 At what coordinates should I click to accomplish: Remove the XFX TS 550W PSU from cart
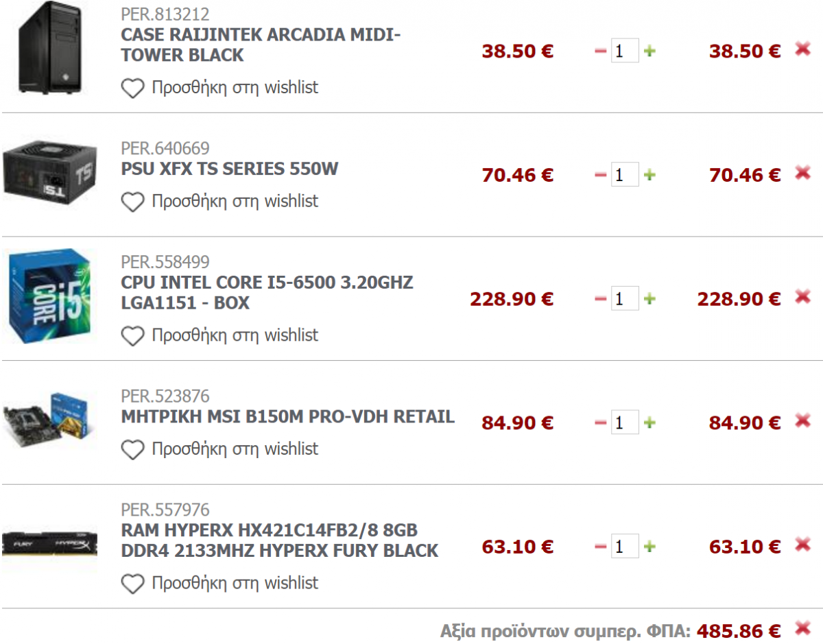click(802, 173)
